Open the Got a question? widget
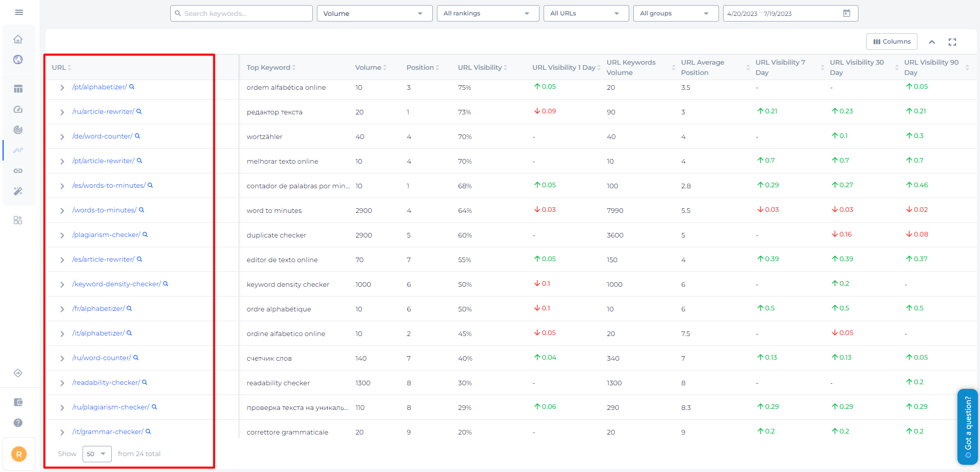Image resolution: width=980 pixels, height=472 pixels. tap(967, 427)
